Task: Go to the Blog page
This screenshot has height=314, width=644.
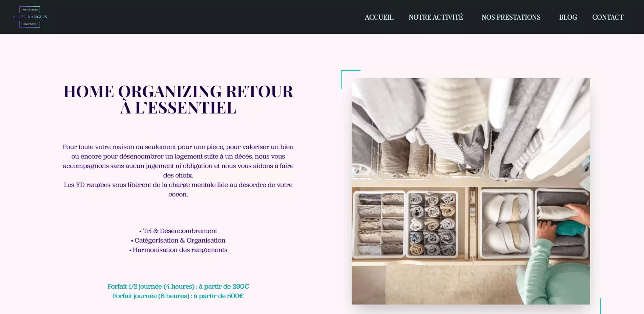Action: [568, 17]
